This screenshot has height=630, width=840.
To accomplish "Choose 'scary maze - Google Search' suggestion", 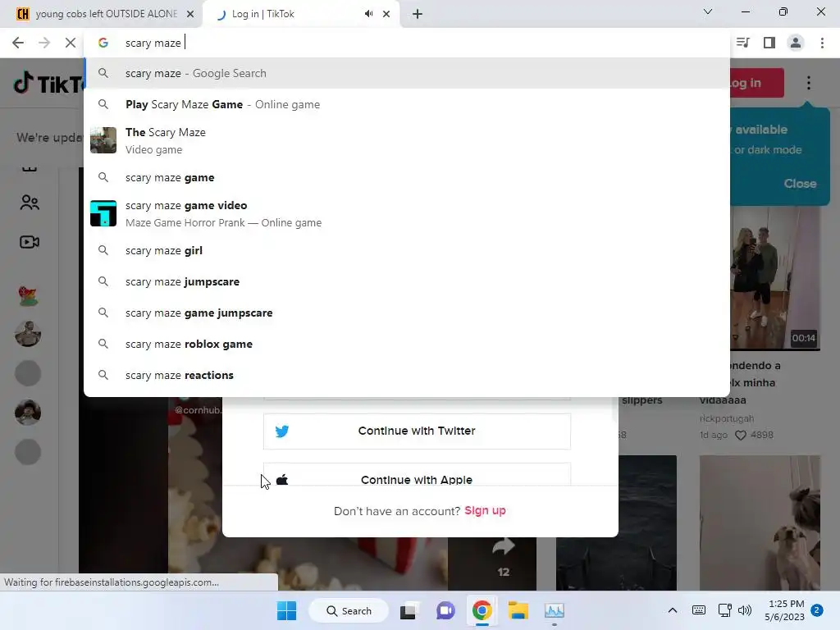I will [x=407, y=73].
